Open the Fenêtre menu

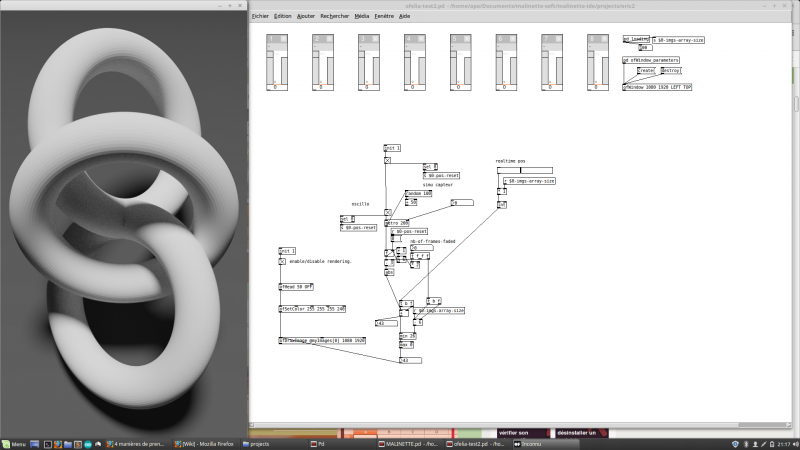pyautogui.click(x=384, y=16)
